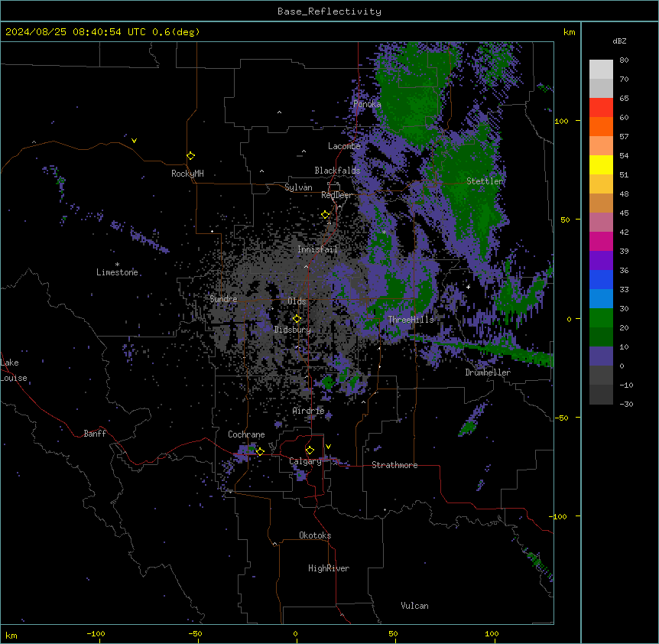659x644 pixels.
Task: Click the yellow v marker northeast of Calgary
Action: [328, 447]
